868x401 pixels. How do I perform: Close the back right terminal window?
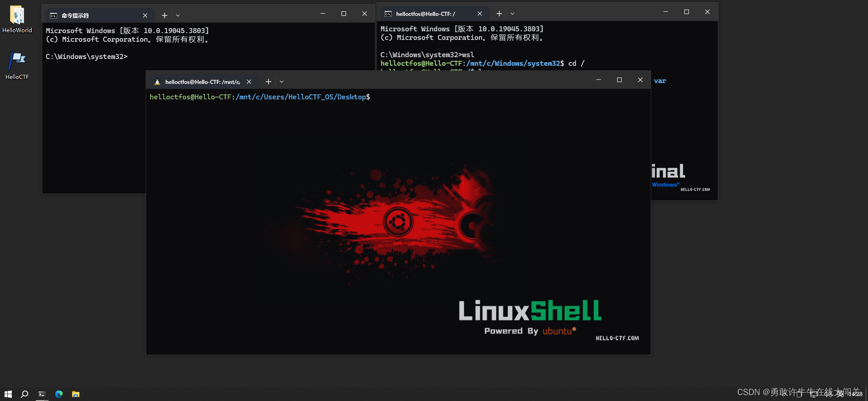click(707, 12)
